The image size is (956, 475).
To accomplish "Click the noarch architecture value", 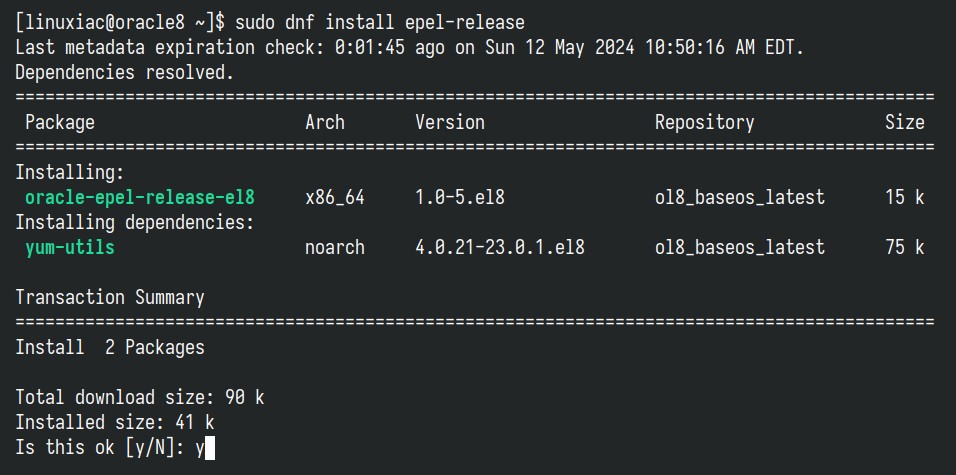I will click(x=335, y=248).
